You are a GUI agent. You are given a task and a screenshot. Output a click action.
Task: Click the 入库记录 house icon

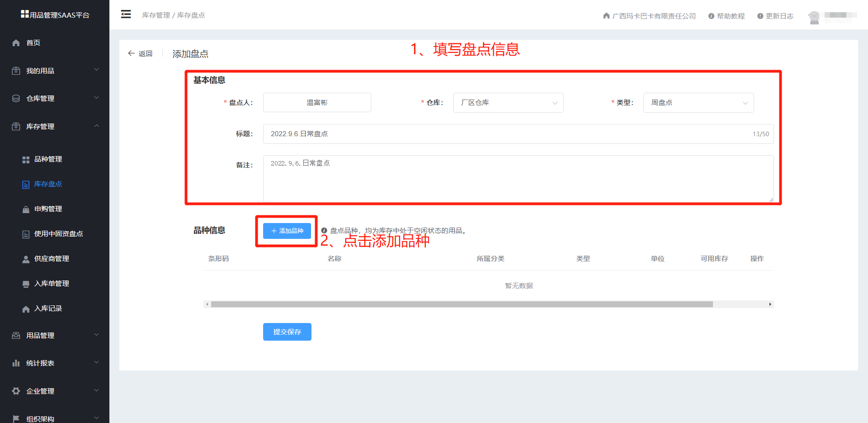click(x=26, y=309)
